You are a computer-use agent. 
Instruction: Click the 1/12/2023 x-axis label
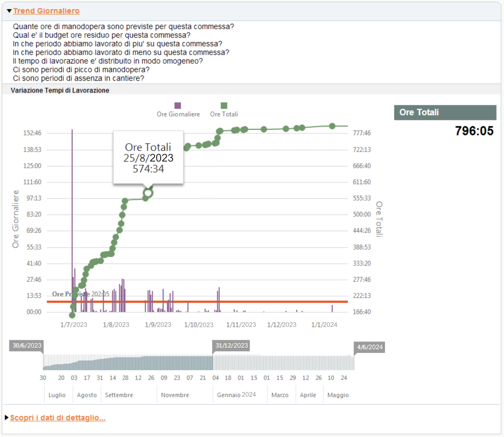point(282,325)
